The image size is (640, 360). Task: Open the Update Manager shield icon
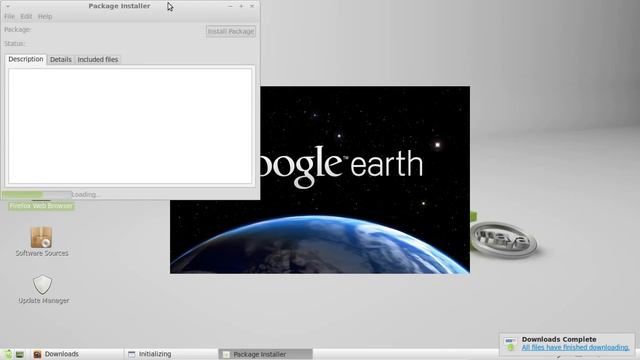coord(42,284)
